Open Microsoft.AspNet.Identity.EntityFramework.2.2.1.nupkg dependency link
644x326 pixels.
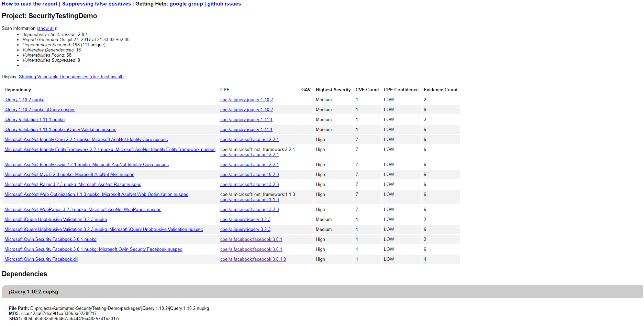tap(110, 150)
